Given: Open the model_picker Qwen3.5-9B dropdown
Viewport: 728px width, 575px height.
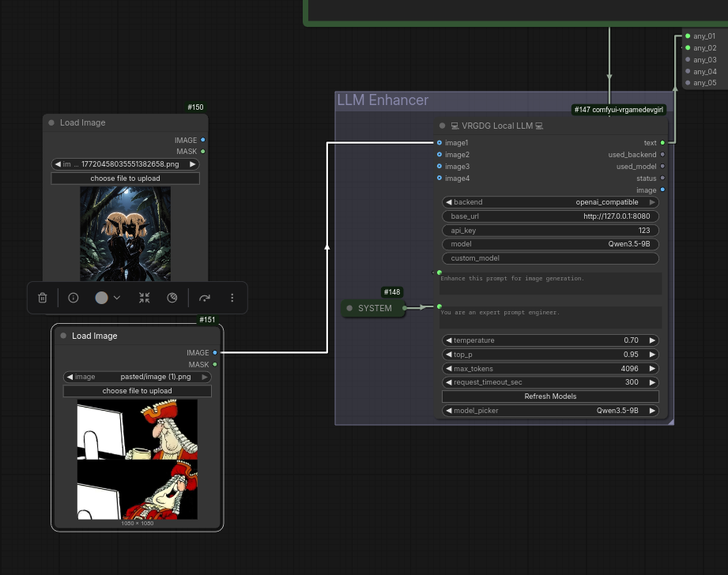Looking at the screenshot, I should (x=550, y=411).
